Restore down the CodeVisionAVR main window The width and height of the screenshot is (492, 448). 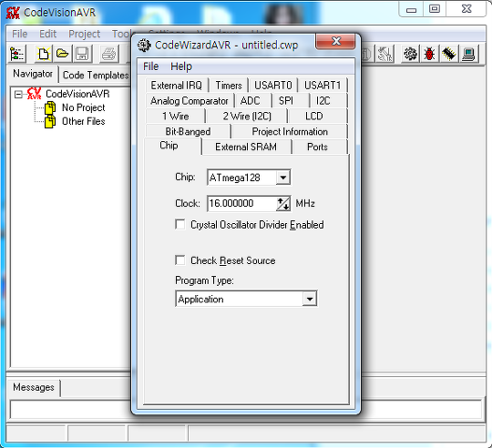(x=435, y=9)
